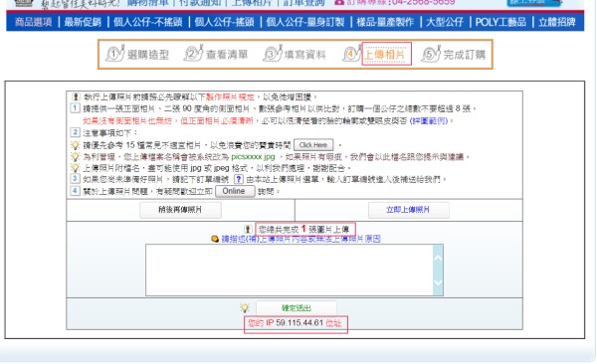
Task: Go to step 5 完成訂購
Action: pos(465,55)
